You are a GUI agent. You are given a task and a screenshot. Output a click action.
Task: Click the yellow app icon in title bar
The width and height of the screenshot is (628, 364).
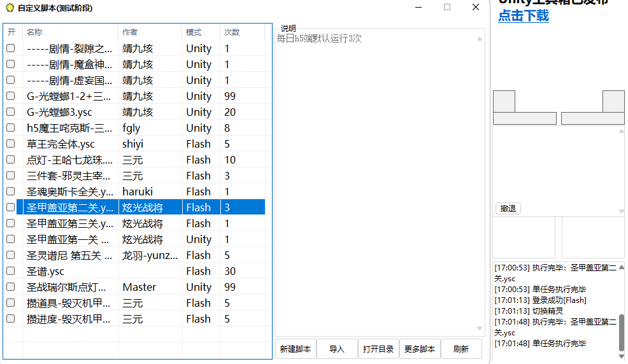click(x=10, y=8)
